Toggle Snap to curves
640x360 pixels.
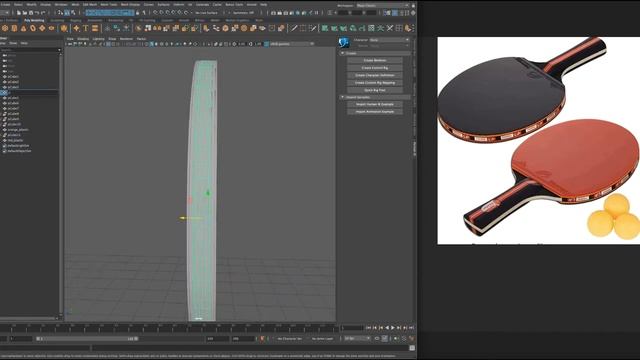point(162,13)
